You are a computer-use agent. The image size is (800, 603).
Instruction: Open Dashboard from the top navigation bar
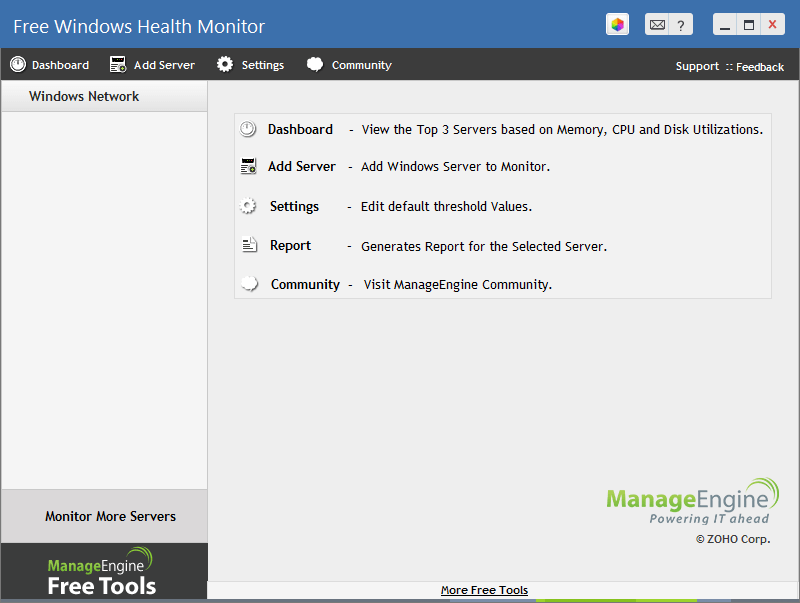[x=50, y=64]
